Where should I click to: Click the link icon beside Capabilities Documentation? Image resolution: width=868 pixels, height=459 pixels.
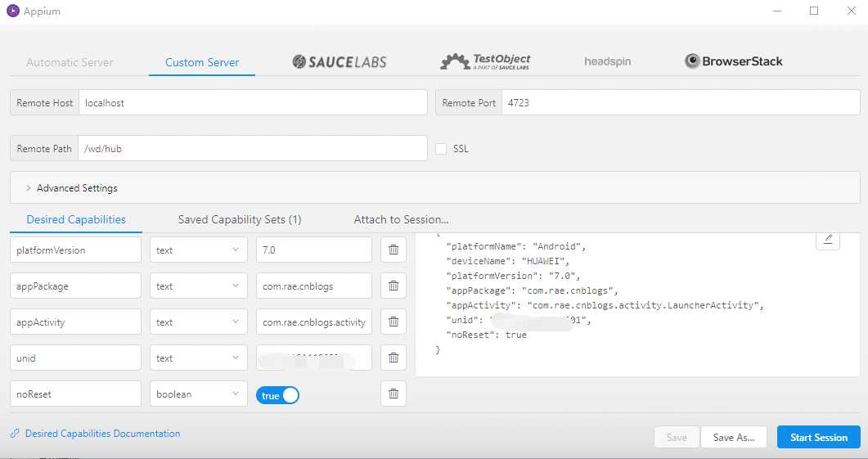tap(15, 434)
